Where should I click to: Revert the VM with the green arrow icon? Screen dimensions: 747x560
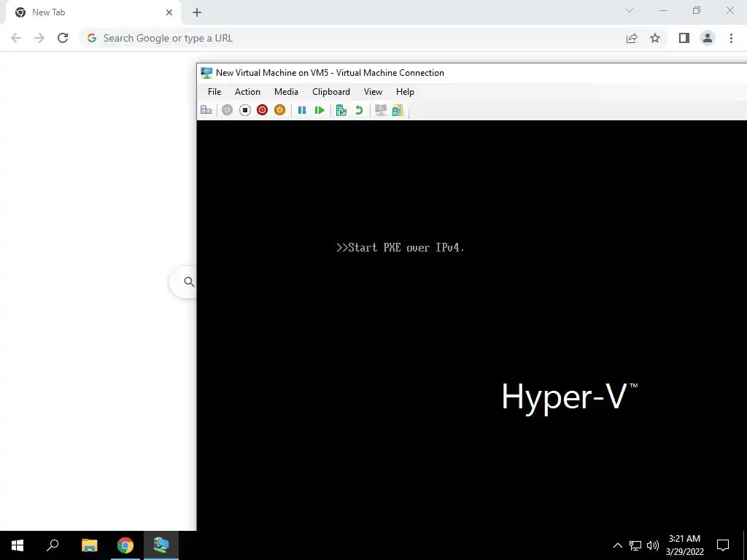[x=359, y=110]
